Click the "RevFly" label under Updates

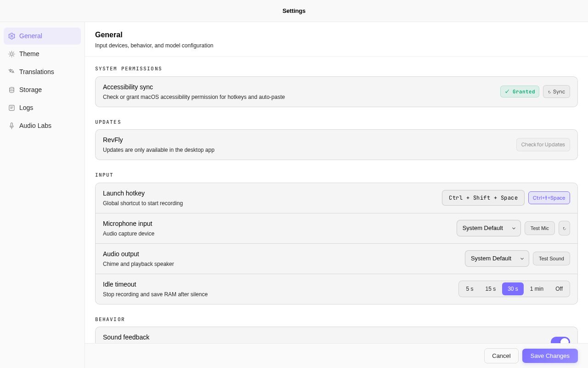113,140
